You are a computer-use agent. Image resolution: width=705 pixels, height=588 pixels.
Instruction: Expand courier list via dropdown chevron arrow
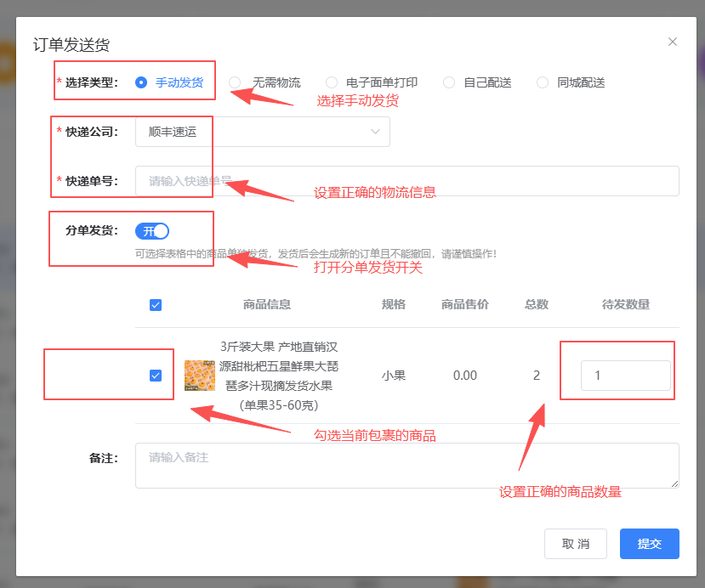tap(375, 132)
